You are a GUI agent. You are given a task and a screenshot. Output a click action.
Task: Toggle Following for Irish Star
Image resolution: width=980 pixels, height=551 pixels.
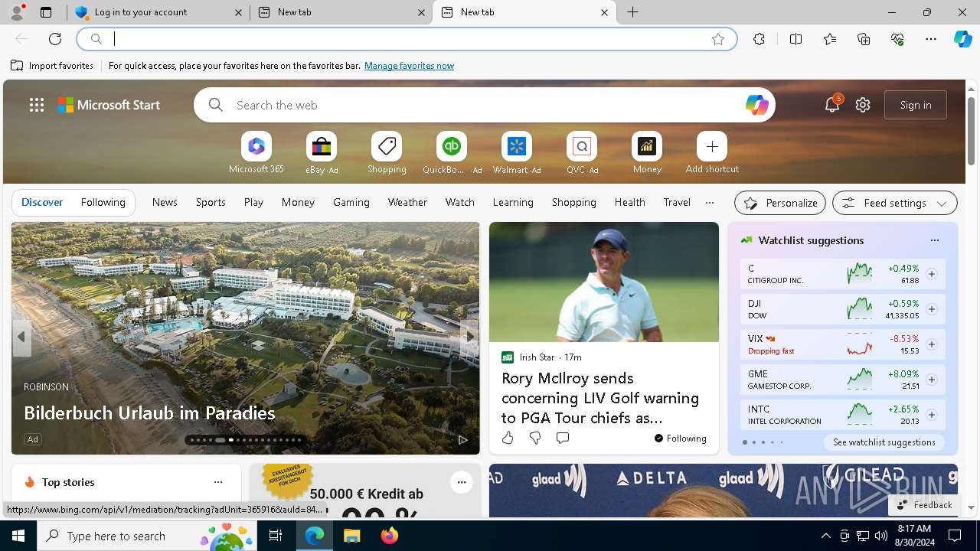[x=681, y=439]
